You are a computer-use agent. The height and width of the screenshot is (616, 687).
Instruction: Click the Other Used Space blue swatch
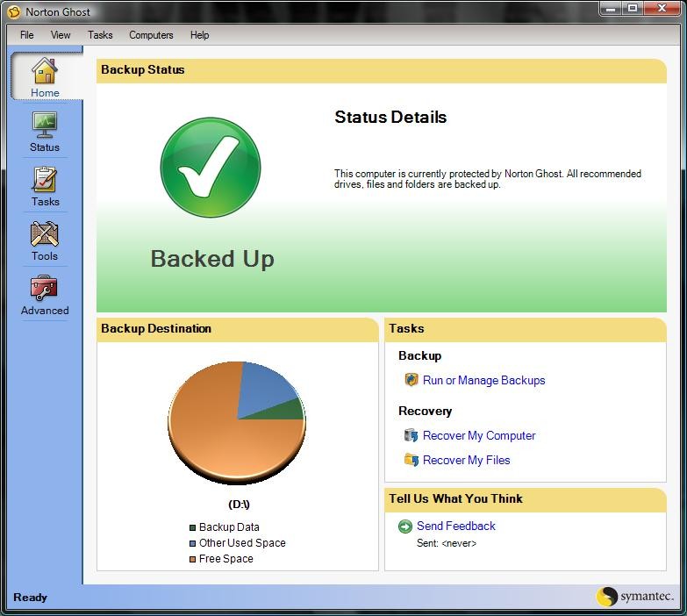[x=192, y=543]
